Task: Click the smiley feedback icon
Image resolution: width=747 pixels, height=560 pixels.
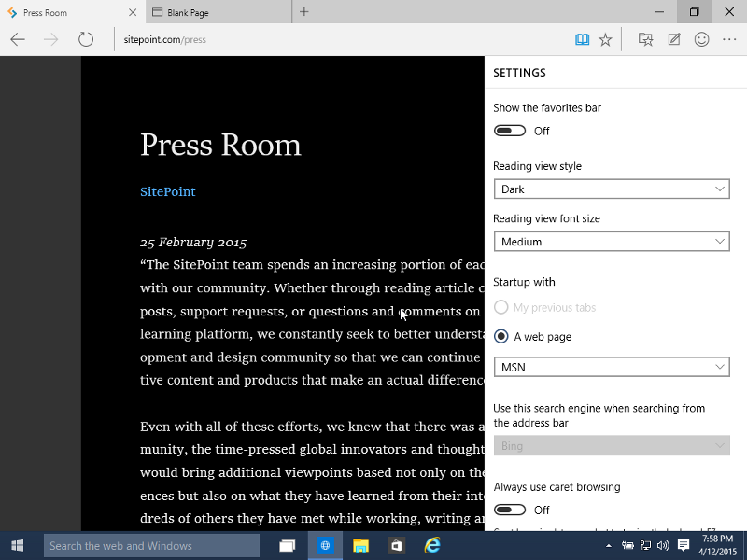Action: 701,39
